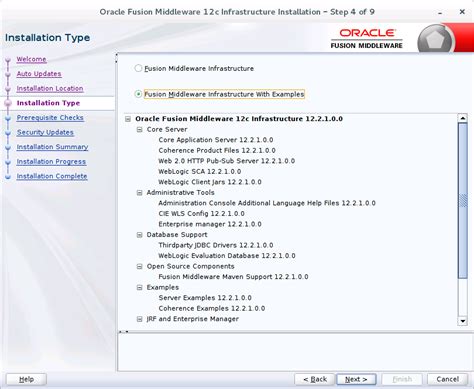This screenshot has height=389, width=474.
Task: Select Fusion Middleware Infrastructure radio button
Action: point(138,68)
